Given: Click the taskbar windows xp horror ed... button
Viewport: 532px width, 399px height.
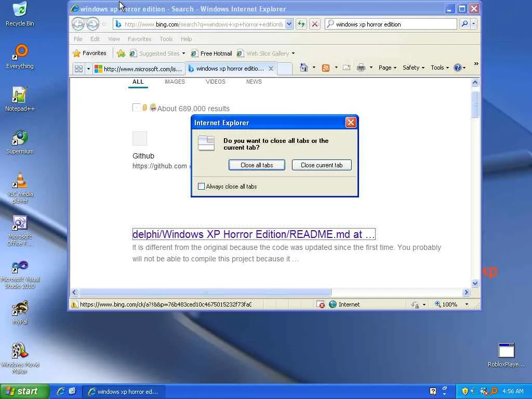Looking at the screenshot, I should [124, 392].
